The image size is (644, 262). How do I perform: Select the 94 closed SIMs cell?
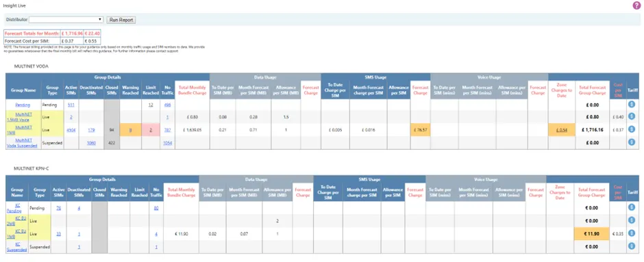click(112, 130)
